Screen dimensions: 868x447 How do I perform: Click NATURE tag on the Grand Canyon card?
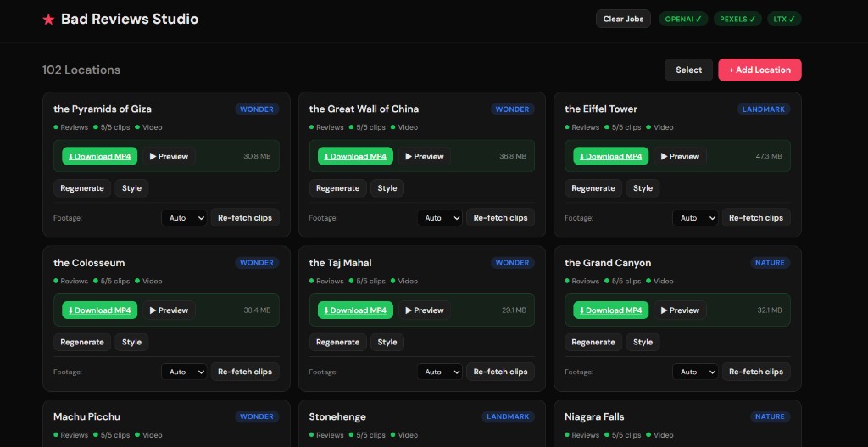coord(770,263)
